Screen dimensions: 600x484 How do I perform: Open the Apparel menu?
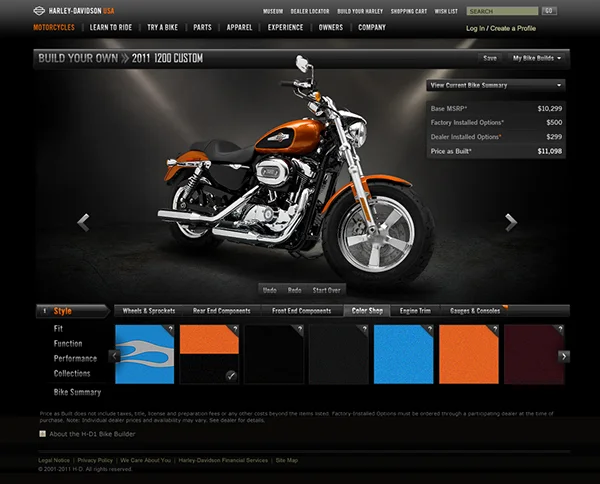[239, 27]
